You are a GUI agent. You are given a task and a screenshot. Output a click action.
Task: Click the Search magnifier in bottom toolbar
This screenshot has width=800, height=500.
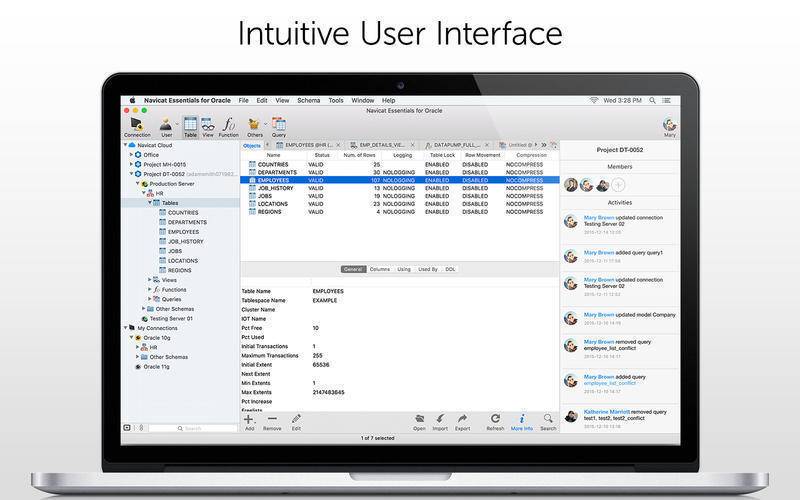[x=548, y=418]
